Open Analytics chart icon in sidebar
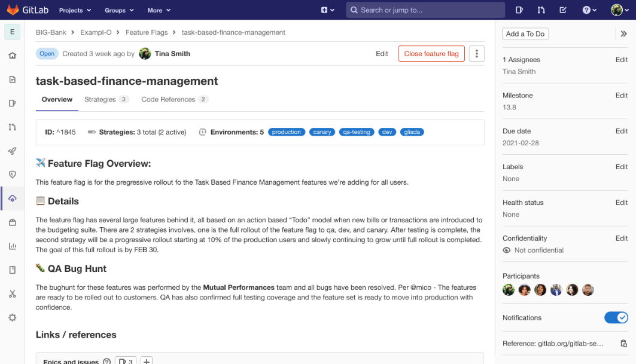 (x=12, y=246)
